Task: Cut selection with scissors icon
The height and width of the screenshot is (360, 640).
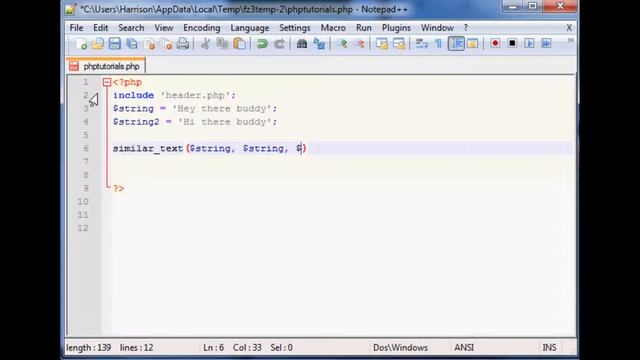Action: 205,44
